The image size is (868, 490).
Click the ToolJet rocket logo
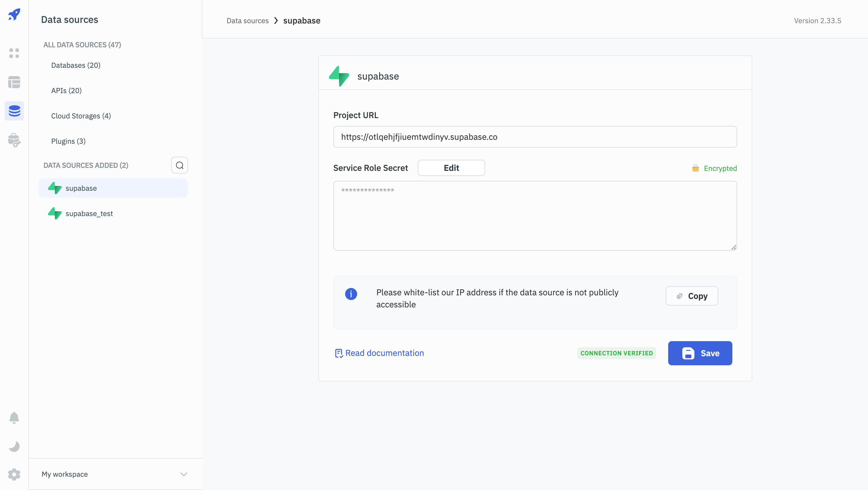pyautogui.click(x=14, y=14)
